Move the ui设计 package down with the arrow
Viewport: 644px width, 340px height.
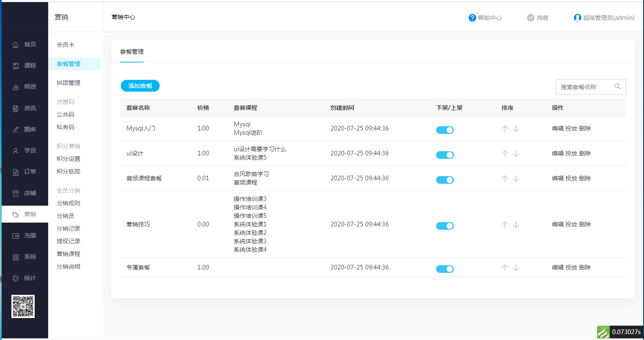pyautogui.click(x=516, y=154)
